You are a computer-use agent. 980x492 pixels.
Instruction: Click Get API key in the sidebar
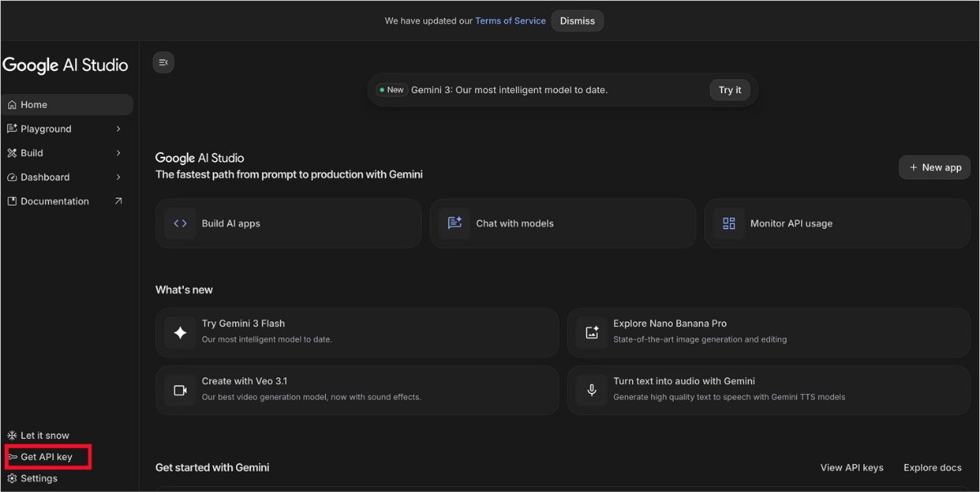click(x=47, y=457)
